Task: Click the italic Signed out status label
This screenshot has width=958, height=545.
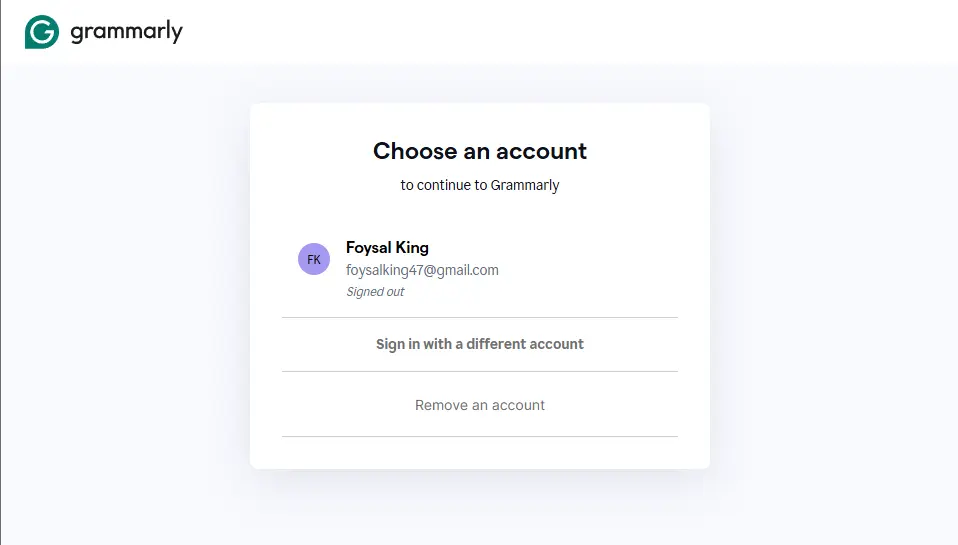Action: (x=375, y=292)
